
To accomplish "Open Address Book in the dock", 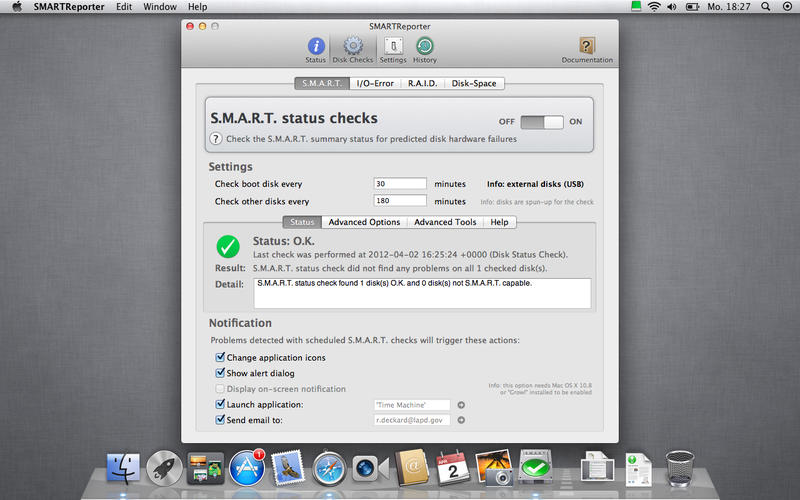I will pos(412,467).
